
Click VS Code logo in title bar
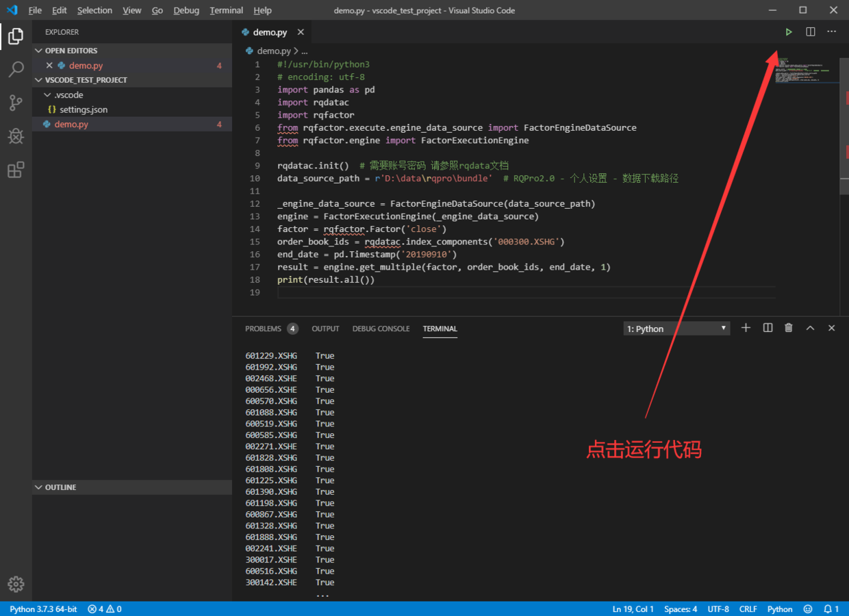[x=12, y=10]
